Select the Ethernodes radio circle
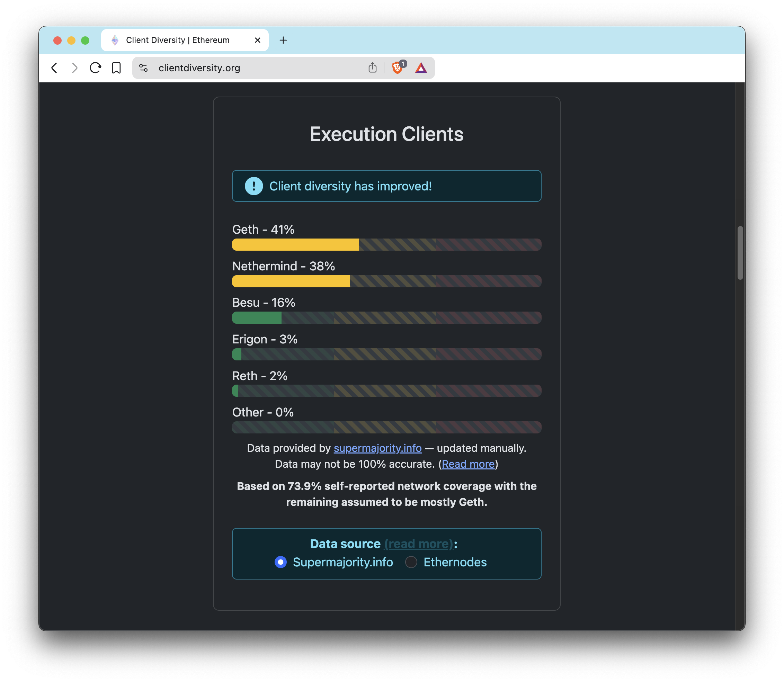This screenshot has width=784, height=682. point(411,562)
